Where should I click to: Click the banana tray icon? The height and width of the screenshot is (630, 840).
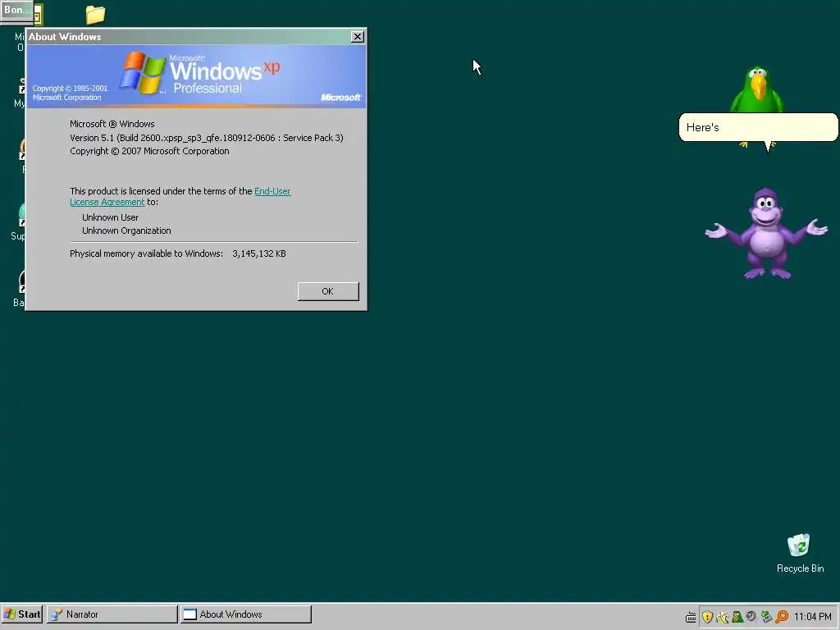coord(722,617)
